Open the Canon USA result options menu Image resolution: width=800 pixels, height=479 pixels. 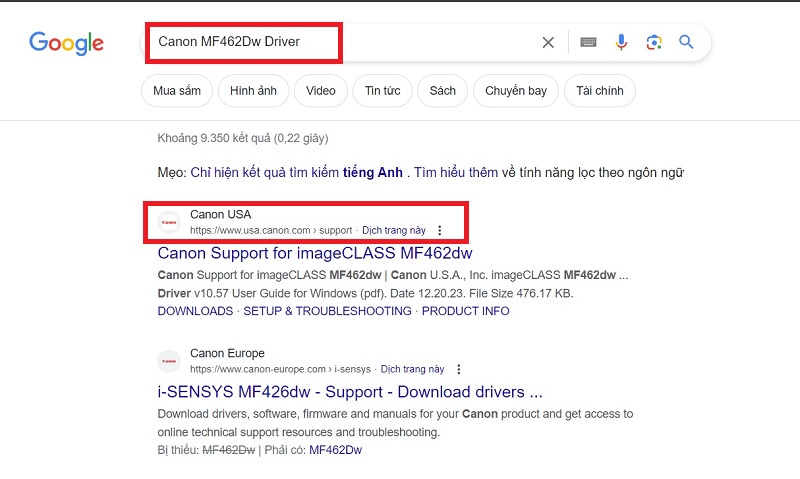pyautogui.click(x=439, y=231)
